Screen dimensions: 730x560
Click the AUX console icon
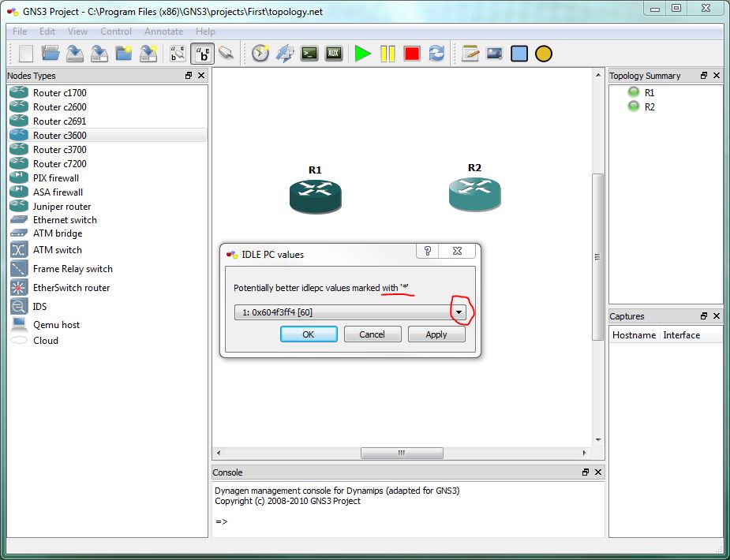[333, 54]
